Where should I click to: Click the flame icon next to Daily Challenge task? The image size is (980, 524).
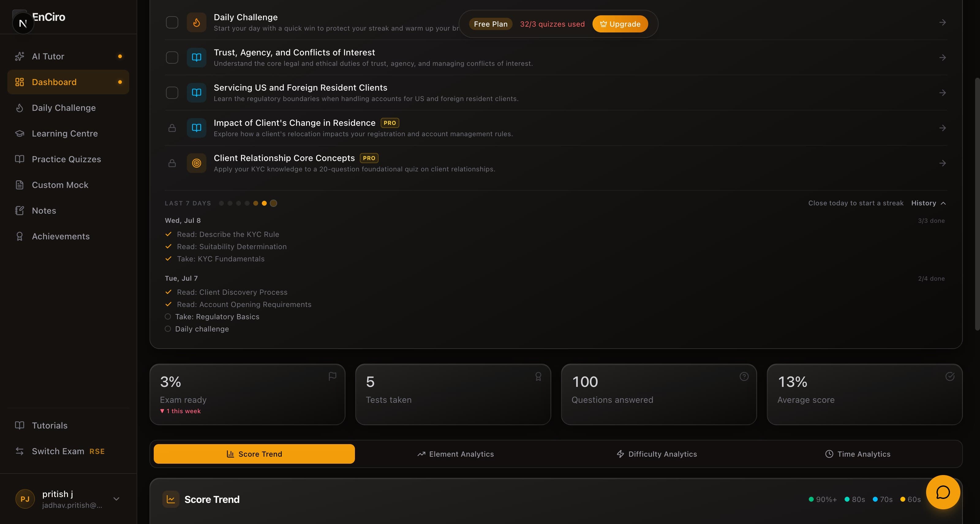(196, 22)
